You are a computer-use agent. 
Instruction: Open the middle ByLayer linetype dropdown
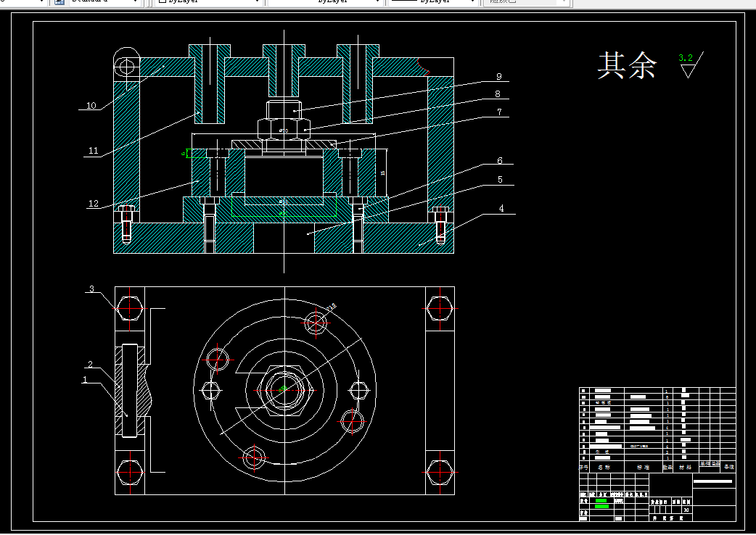pyautogui.click(x=326, y=2)
